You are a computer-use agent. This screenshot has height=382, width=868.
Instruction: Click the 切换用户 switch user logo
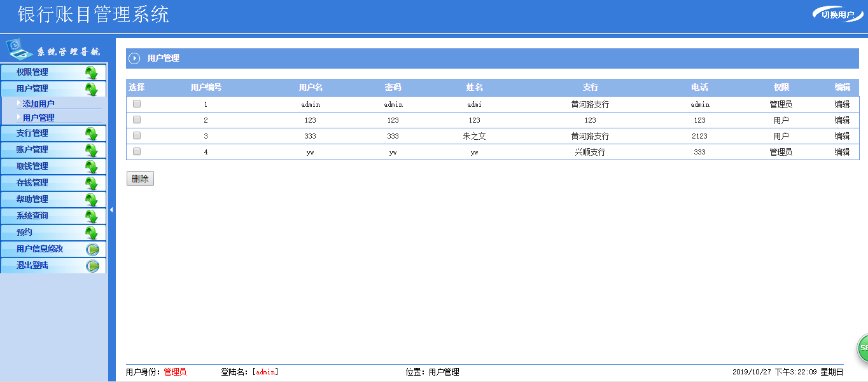(x=837, y=14)
